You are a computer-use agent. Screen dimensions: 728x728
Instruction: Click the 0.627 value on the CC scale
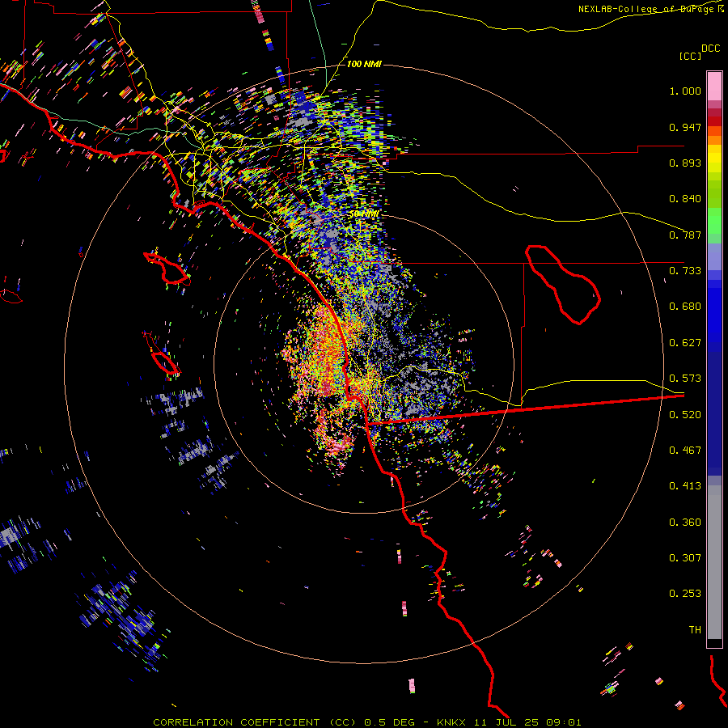coord(685,343)
